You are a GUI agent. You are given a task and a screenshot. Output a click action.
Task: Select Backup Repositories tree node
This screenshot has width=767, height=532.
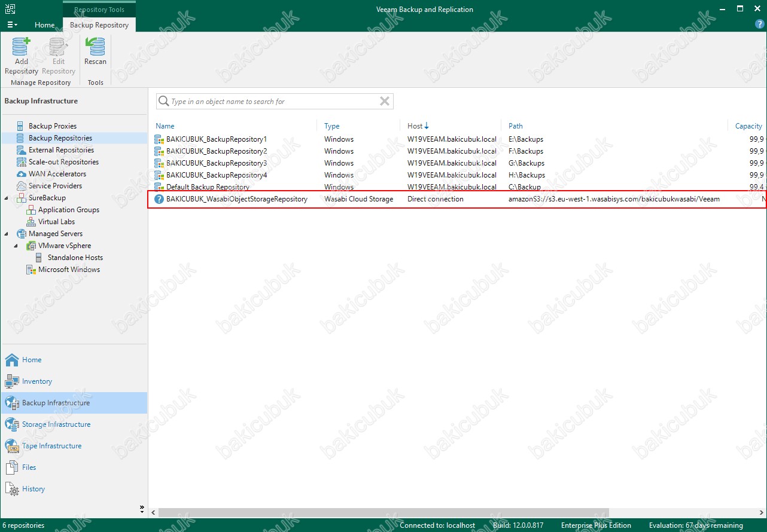coord(60,138)
